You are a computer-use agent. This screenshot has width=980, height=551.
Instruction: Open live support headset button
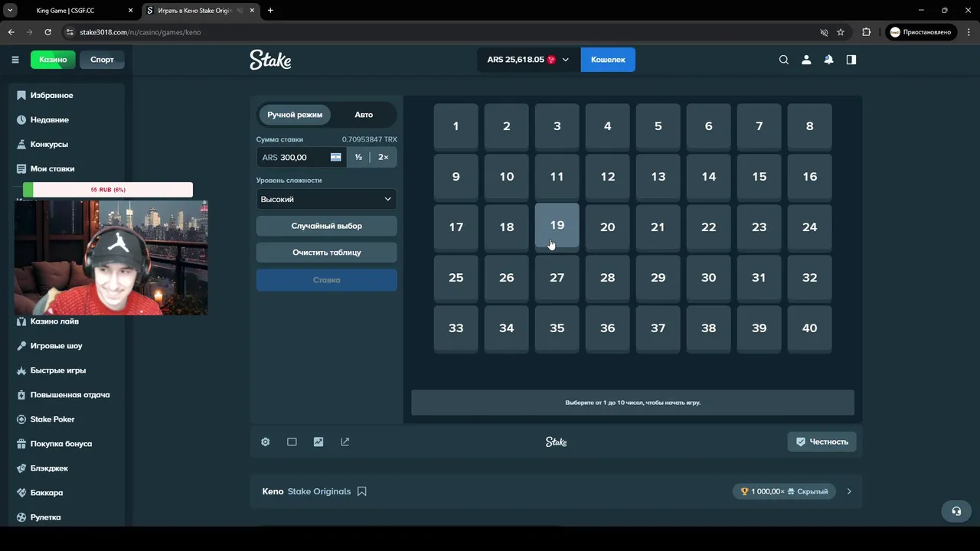click(956, 511)
